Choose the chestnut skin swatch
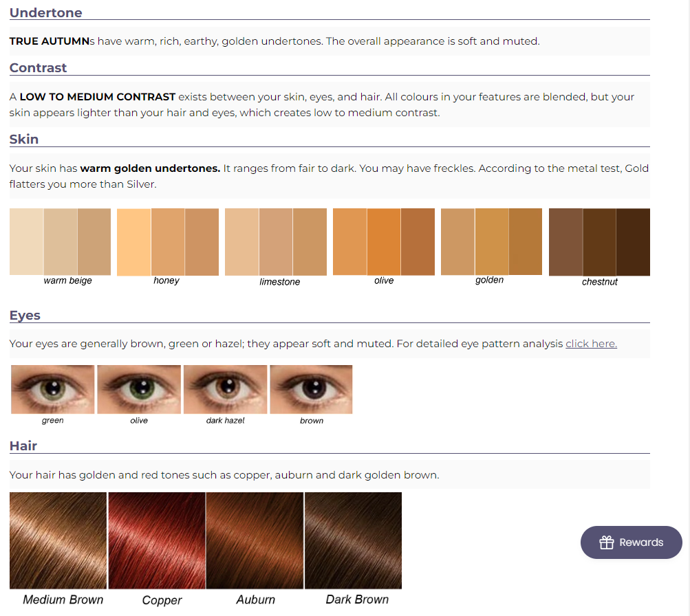The height and width of the screenshot is (616, 690). 599,242
